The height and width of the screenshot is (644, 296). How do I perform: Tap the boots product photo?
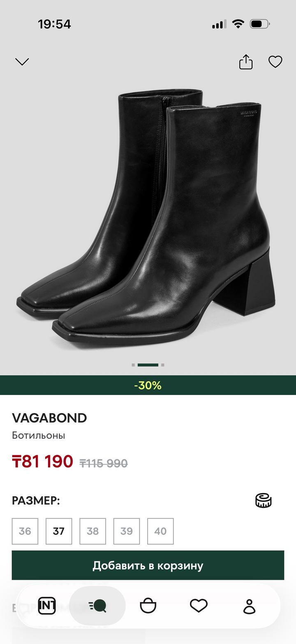tap(148, 214)
